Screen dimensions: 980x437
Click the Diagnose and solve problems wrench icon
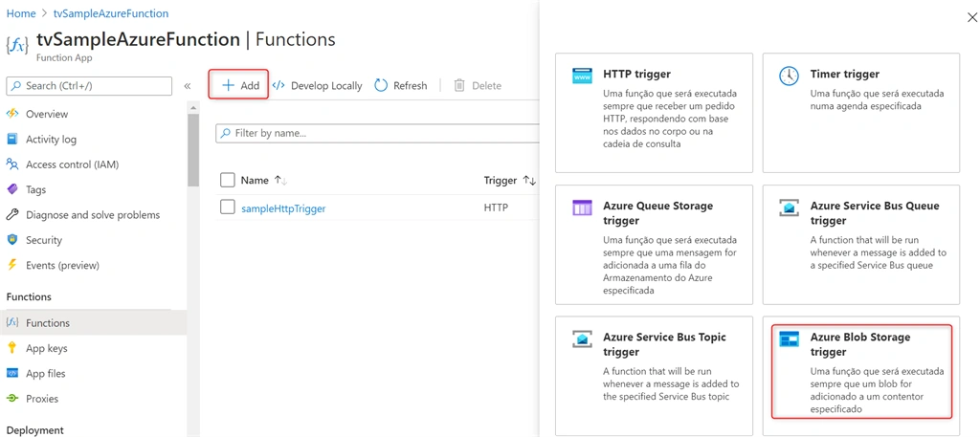tap(12, 215)
